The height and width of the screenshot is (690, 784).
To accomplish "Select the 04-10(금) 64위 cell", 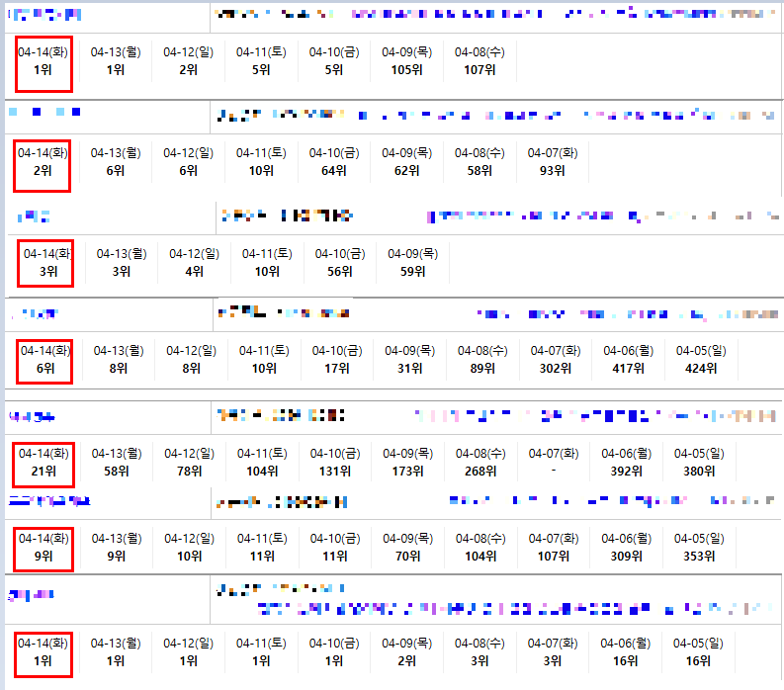I will coord(334,162).
